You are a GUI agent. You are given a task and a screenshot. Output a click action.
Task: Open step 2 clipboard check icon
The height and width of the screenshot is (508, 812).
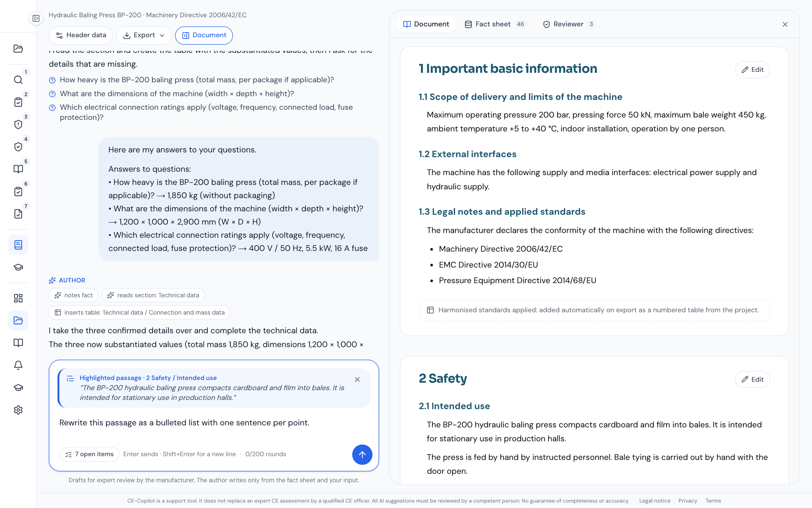pyautogui.click(x=18, y=102)
